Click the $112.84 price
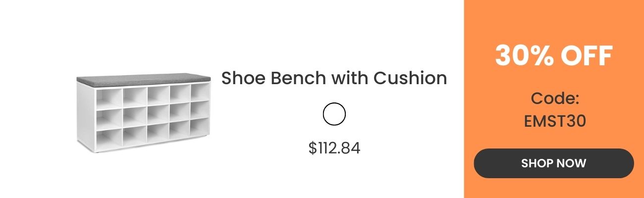Viewport: 644px width, 198px height. 334,148
